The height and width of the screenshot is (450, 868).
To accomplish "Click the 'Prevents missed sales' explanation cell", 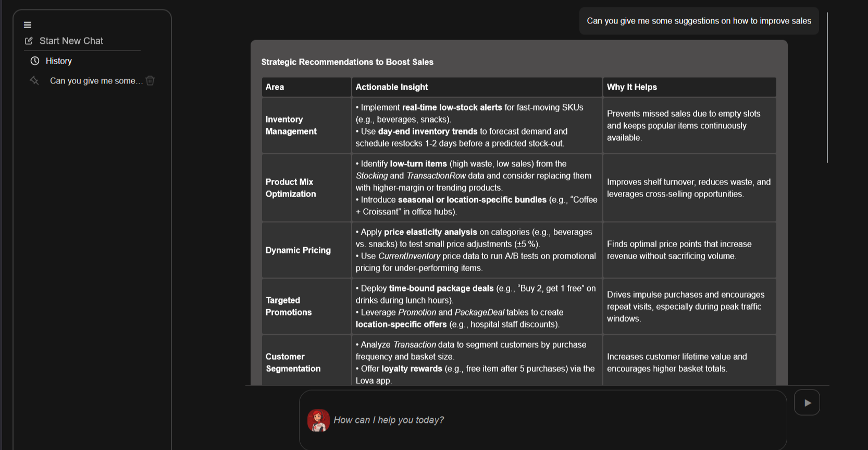I will pyautogui.click(x=689, y=125).
